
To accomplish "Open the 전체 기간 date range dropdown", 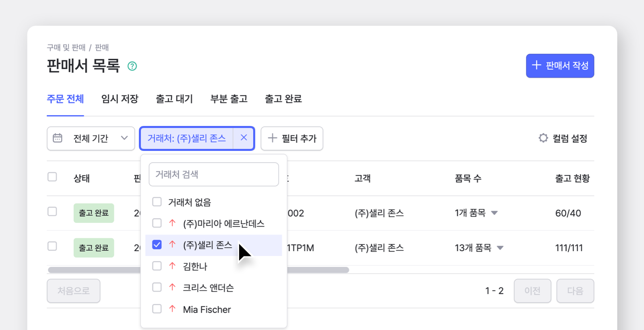I will 91,138.
